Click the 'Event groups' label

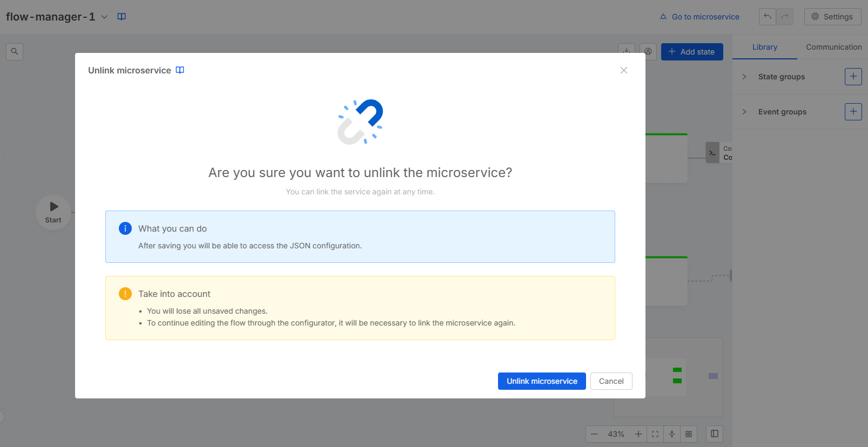pos(782,112)
